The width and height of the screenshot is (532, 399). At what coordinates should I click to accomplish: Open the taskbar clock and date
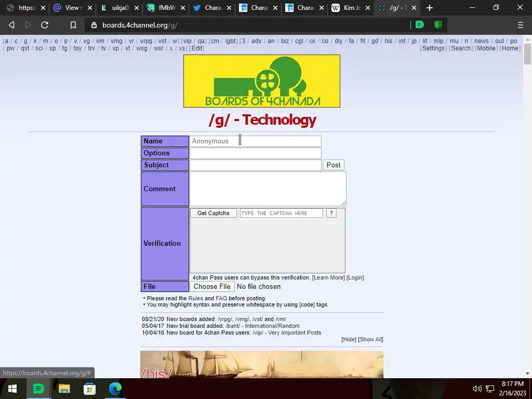tap(512, 389)
